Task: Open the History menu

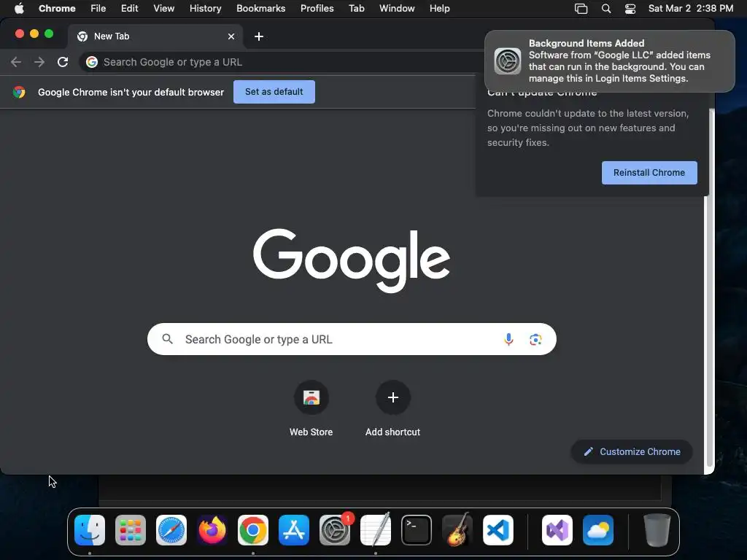Action: 205,8
